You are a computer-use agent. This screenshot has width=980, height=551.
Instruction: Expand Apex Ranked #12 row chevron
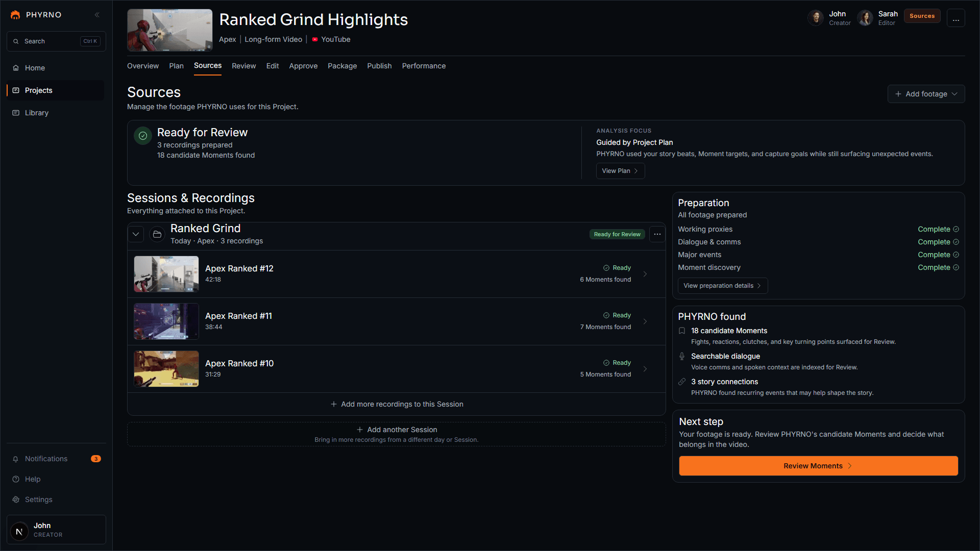(645, 274)
